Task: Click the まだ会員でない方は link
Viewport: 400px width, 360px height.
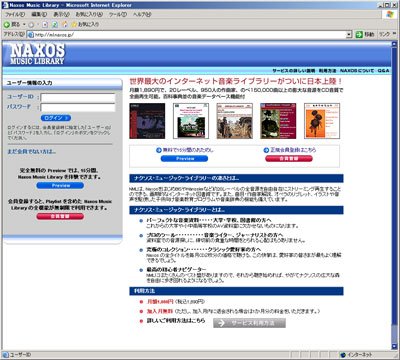Action: 31,152
